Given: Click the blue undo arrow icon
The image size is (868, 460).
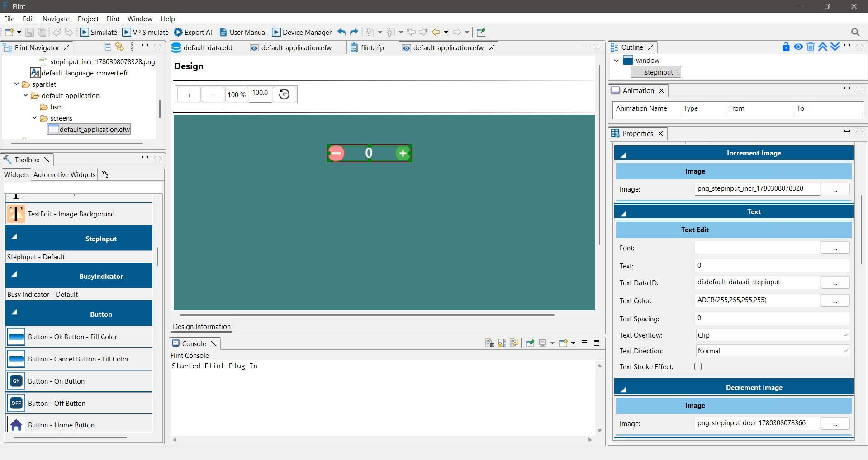Looking at the screenshot, I should (x=342, y=32).
